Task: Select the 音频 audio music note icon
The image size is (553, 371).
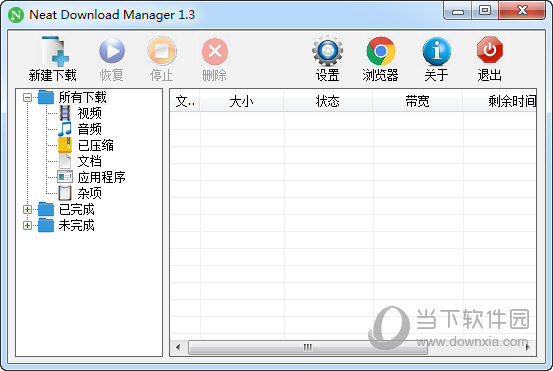Action: (x=65, y=129)
